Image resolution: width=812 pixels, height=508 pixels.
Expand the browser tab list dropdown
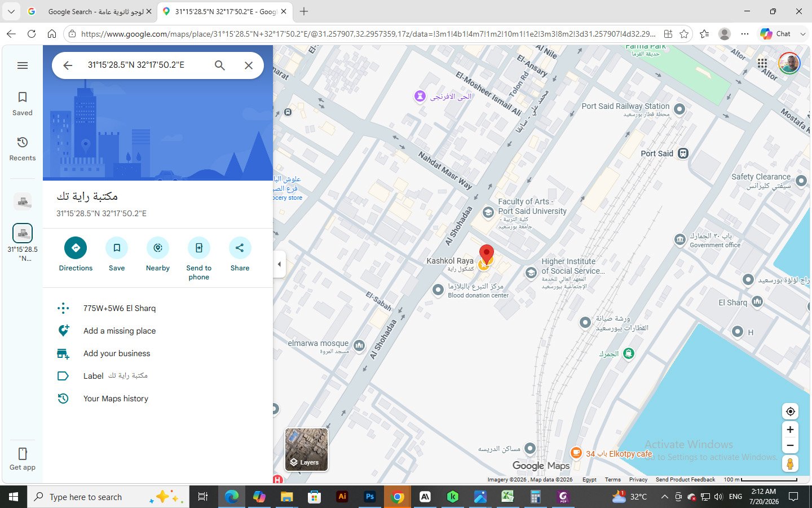click(11, 11)
